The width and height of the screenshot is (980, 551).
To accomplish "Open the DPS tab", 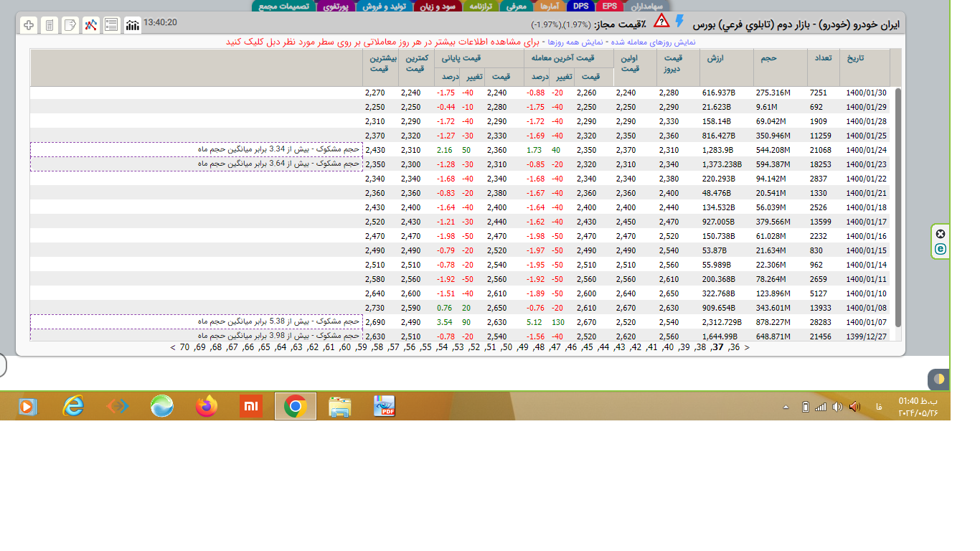I will click(x=580, y=6).
